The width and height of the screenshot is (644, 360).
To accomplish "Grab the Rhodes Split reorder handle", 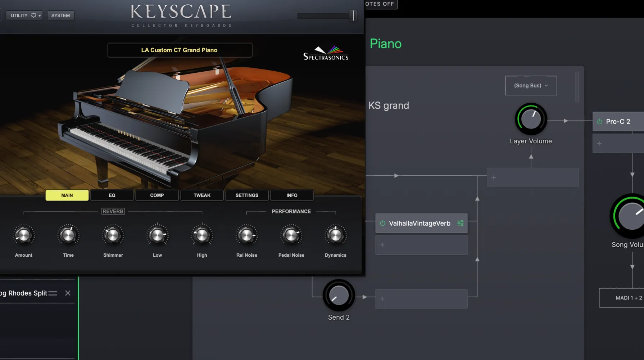I will (53, 293).
